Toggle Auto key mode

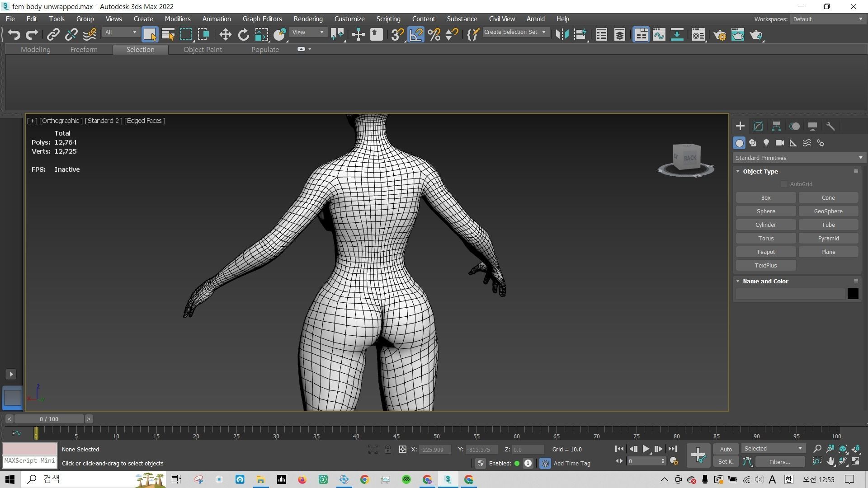click(726, 449)
